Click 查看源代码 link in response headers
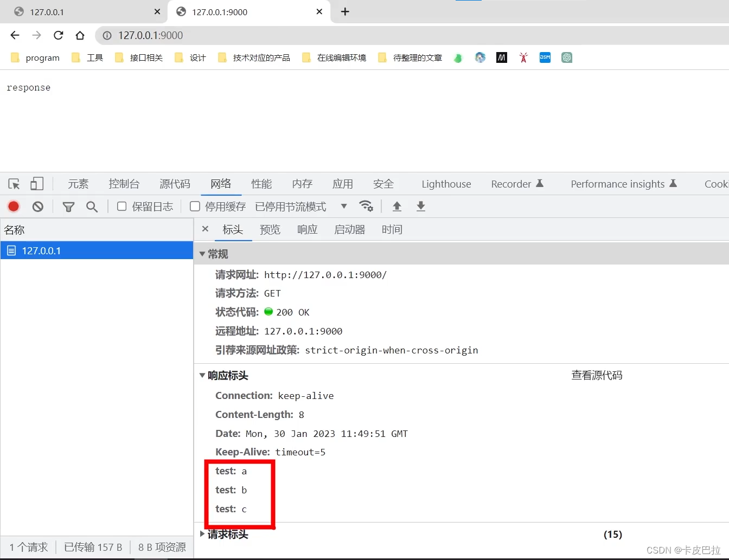Viewport: 729px width, 560px height. (x=597, y=375)
